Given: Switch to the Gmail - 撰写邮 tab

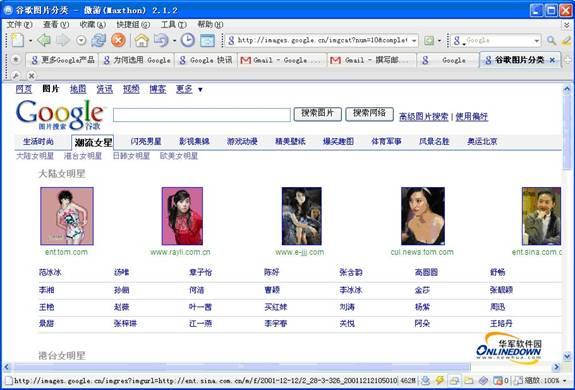Looking at the screenshot, I should click(x=372, y=60).
